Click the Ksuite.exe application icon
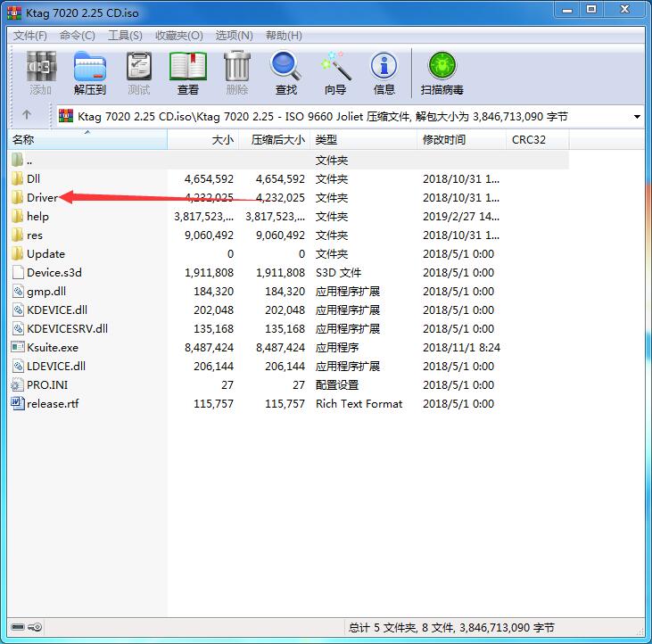This screenshot has width=652, height=644. click(x=18, y=347)
